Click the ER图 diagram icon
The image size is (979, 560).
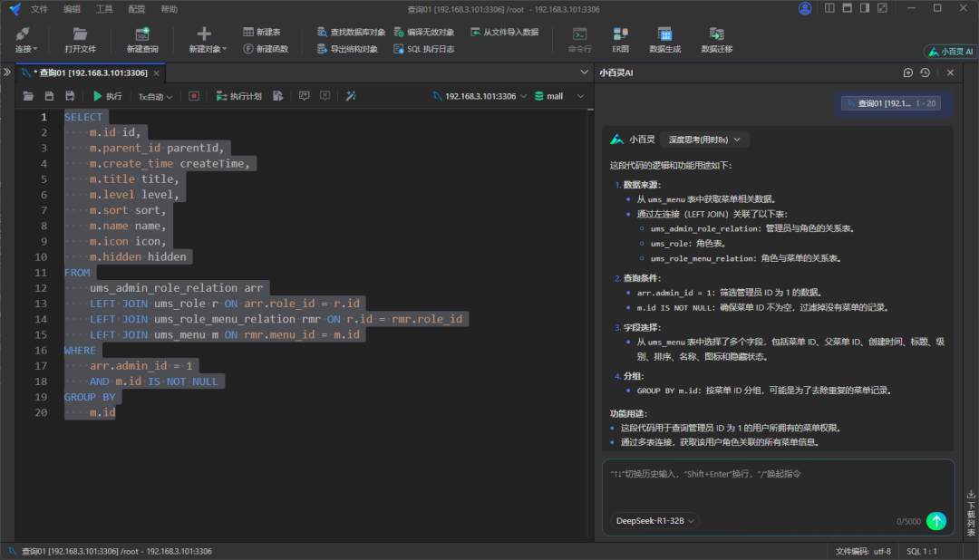[x=621, y=40]
